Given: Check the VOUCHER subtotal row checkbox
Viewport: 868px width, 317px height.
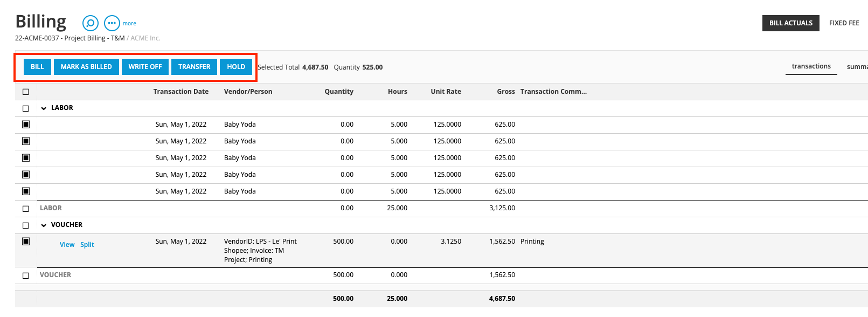Looking at the screenshot, I should [x=26, y=275].
